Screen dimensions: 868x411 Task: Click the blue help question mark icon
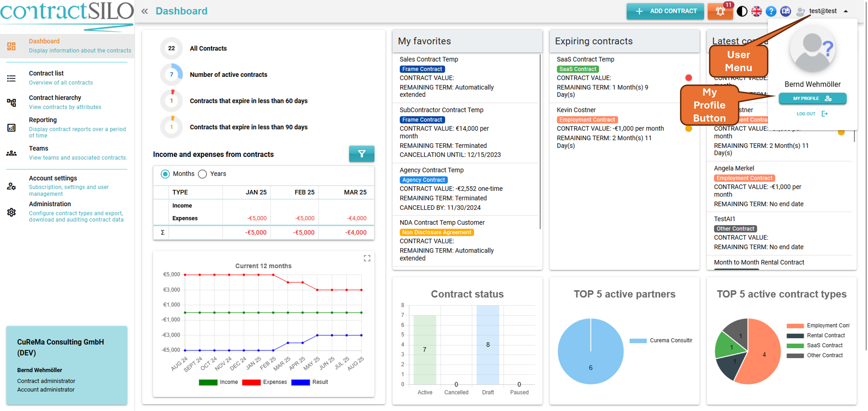click(x=771, y=11)
